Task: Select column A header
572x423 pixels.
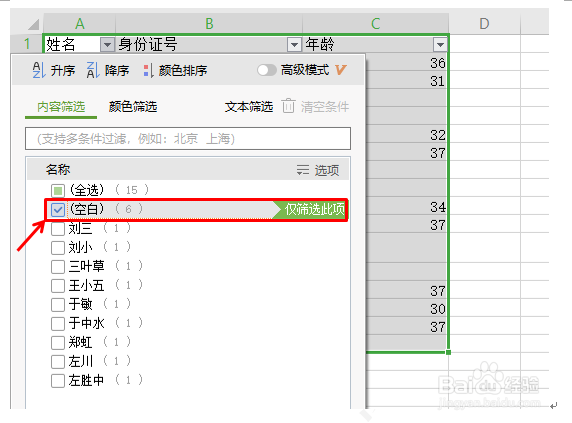Action: tap(80, 24)
